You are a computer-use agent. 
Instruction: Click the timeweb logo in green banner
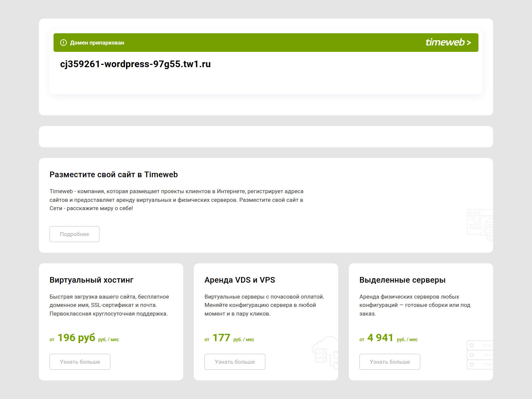(448, 42)
